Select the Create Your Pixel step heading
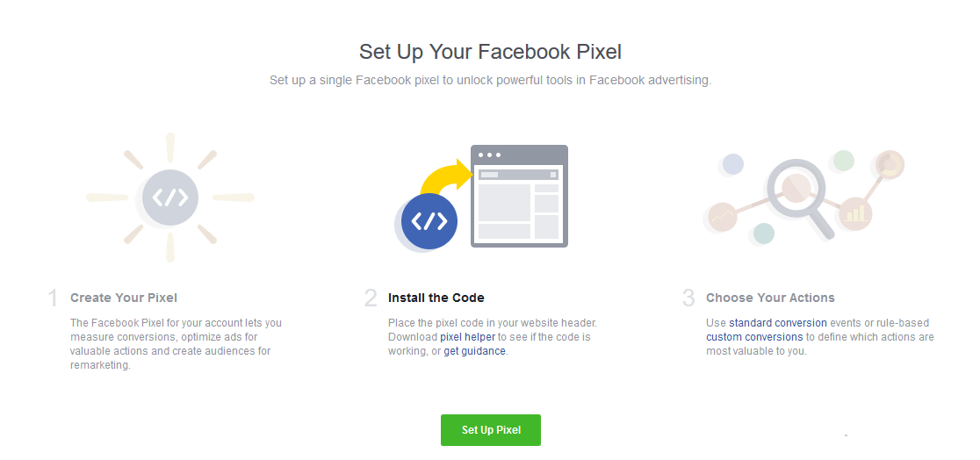 click(124, 298)
